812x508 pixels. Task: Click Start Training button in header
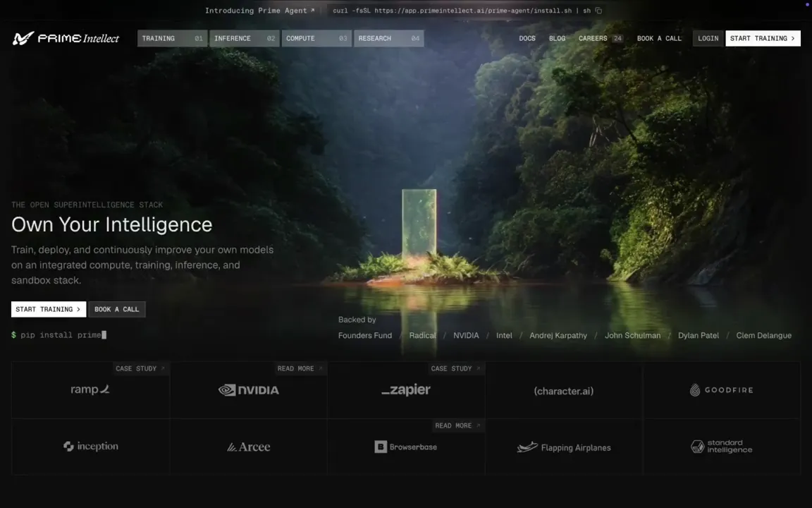[763, 38]
